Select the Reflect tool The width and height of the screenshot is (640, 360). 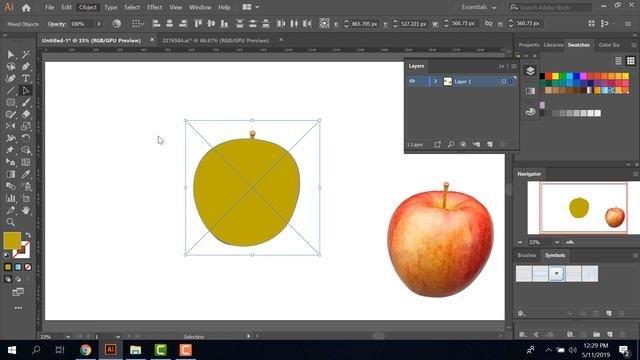coord(11,126)
